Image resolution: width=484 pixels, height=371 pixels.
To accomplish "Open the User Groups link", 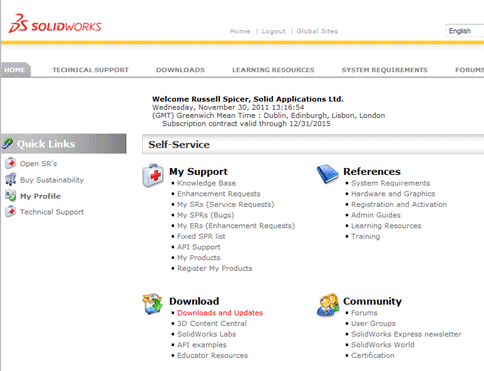I will pos(373,324).
